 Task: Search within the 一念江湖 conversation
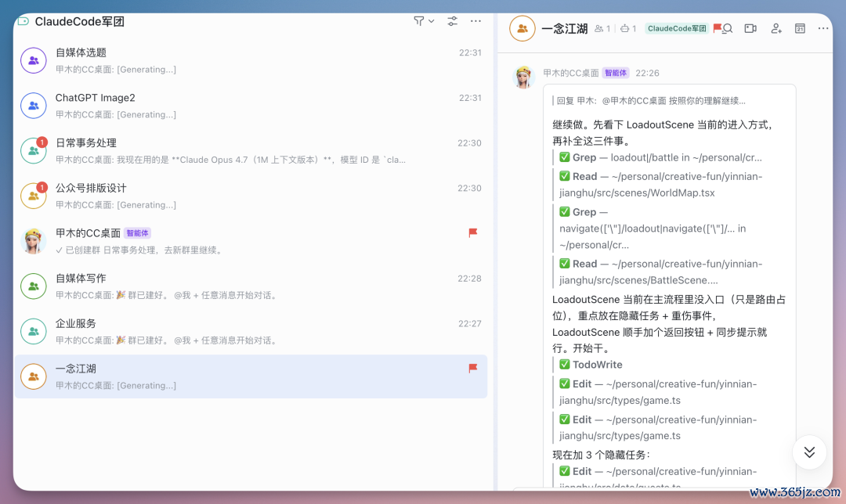click(728, 29)
